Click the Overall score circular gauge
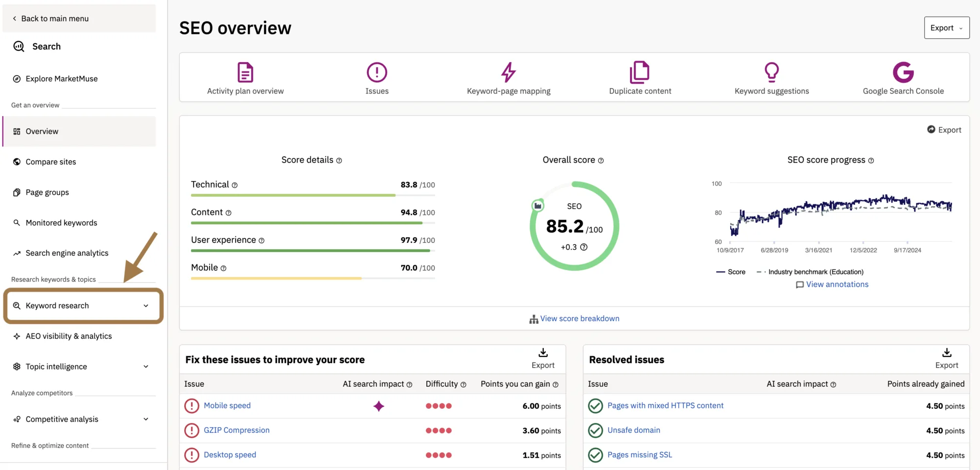The width and height of the screenshot is (980, 470). 574,226
